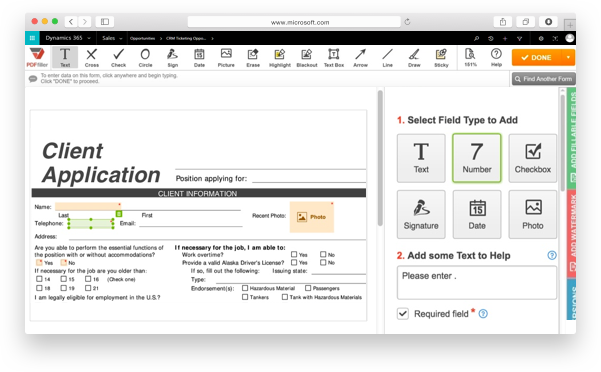The image size is (601, 372).
Task: Click the help text input box
Action: pos(476,283)
